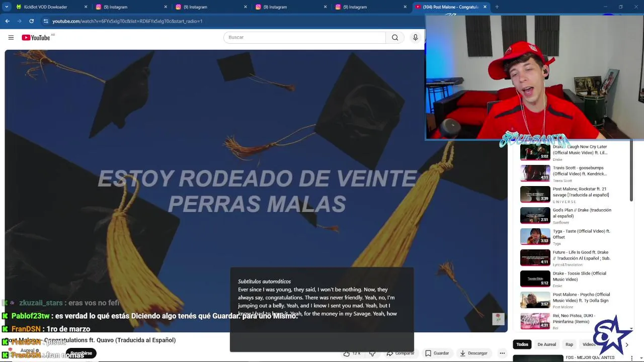Viewport: 644px width, 362px height.
Task: Select the De Aureal filter chip
Action: [546, 344]
